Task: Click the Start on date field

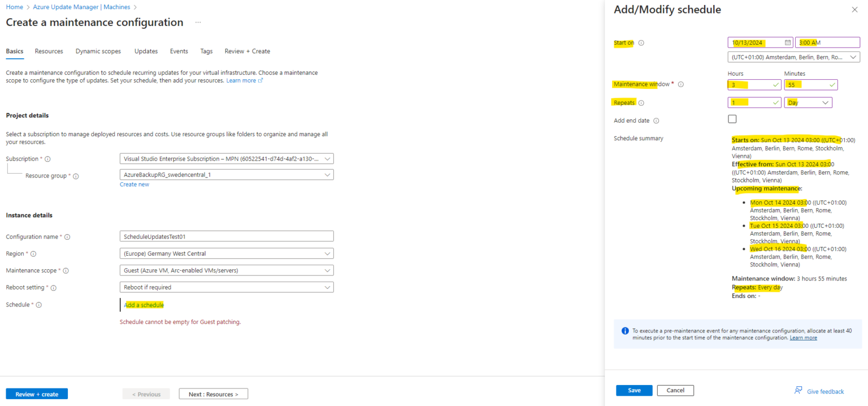Action: pyautogui.click(x=761, y=42)
